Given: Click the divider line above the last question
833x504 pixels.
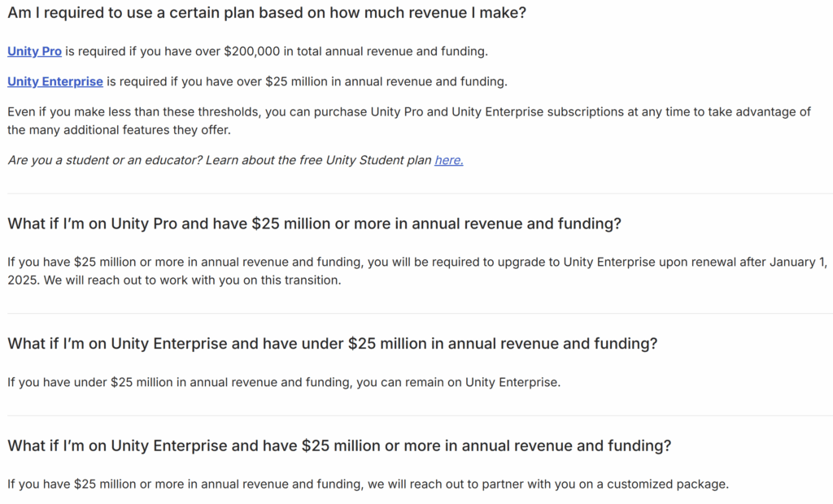Looking at the screenshot, I should click(416, 415).
